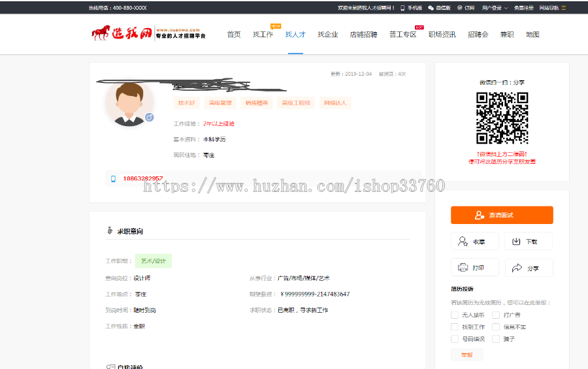Click the 求职意向 section icon
The image size is (588, 369).
110,231
